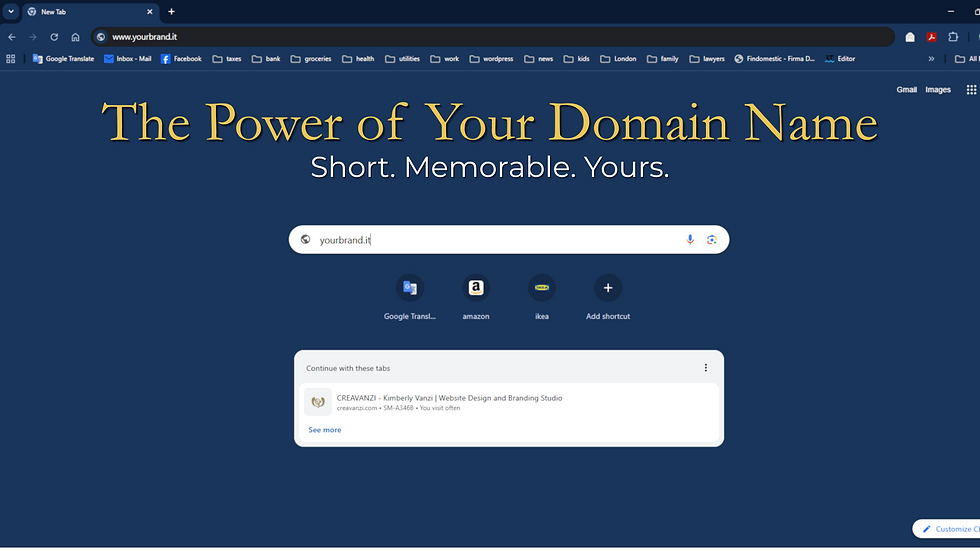Open the Continue with these tabs menu

[706, 368]
